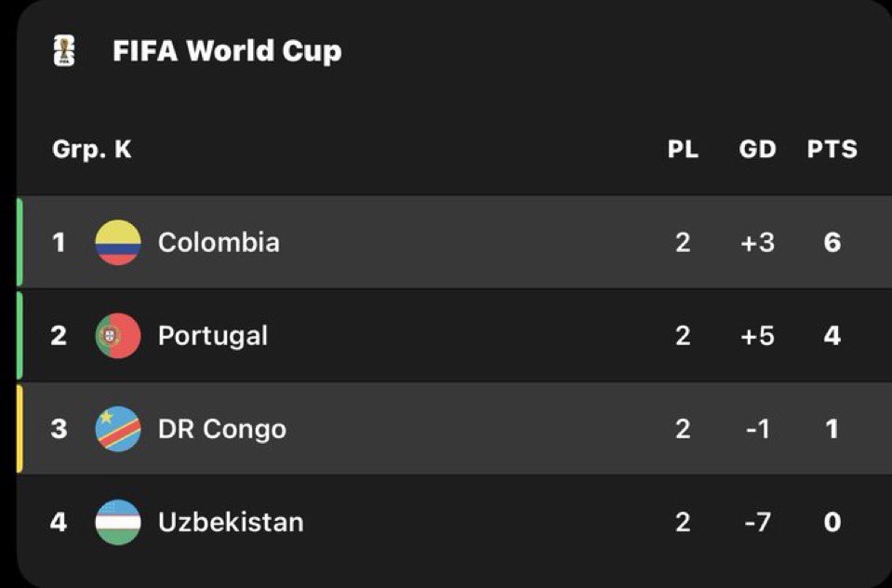
Task: Sort by the PTS column header
Action: [x=832, y=150]
